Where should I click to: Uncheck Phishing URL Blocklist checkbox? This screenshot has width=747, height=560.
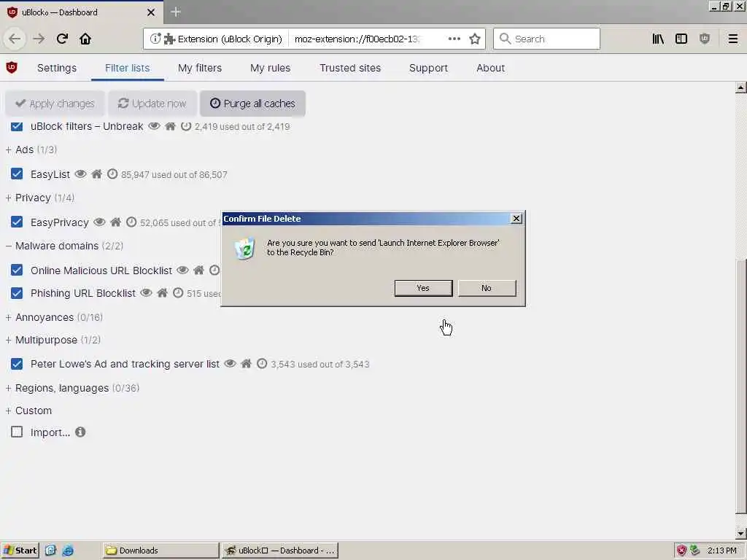click(x=17, y=292)
